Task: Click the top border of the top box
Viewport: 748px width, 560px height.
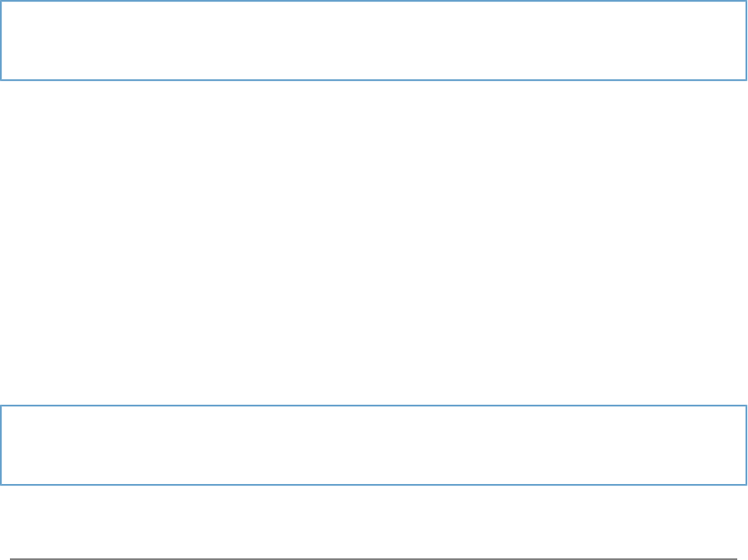Action: pos(374,2)
